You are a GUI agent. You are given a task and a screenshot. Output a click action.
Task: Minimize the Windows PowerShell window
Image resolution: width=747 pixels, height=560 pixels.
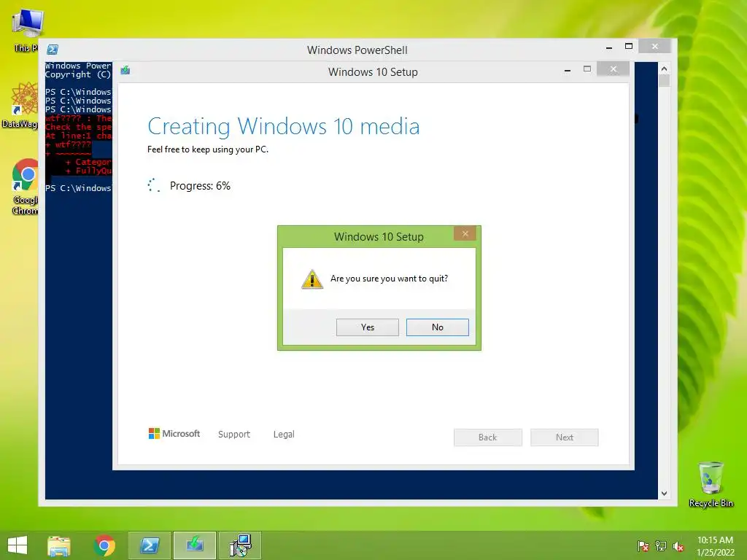coord(609,47)
